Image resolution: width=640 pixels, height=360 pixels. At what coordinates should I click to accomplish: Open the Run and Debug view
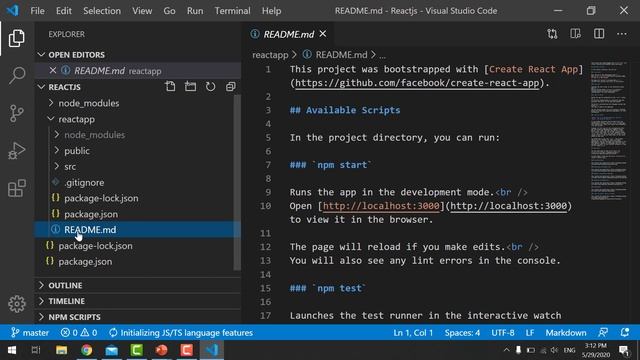[x=17, y=151]
